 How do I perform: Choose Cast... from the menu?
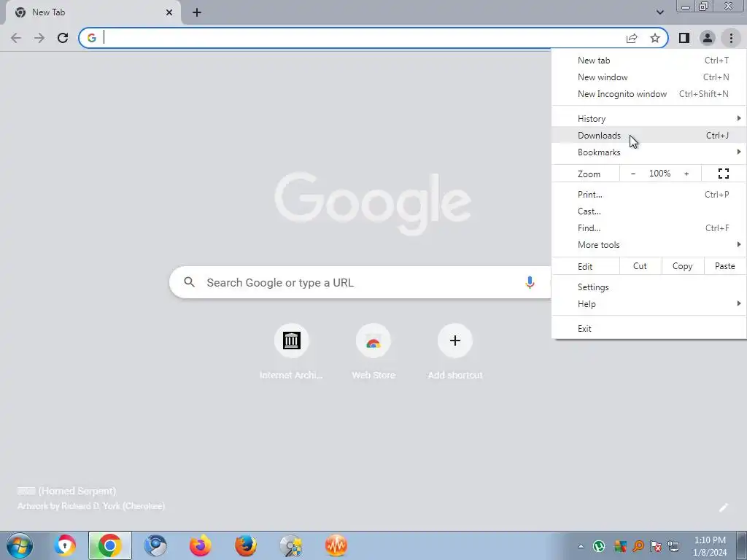(649, 211)
